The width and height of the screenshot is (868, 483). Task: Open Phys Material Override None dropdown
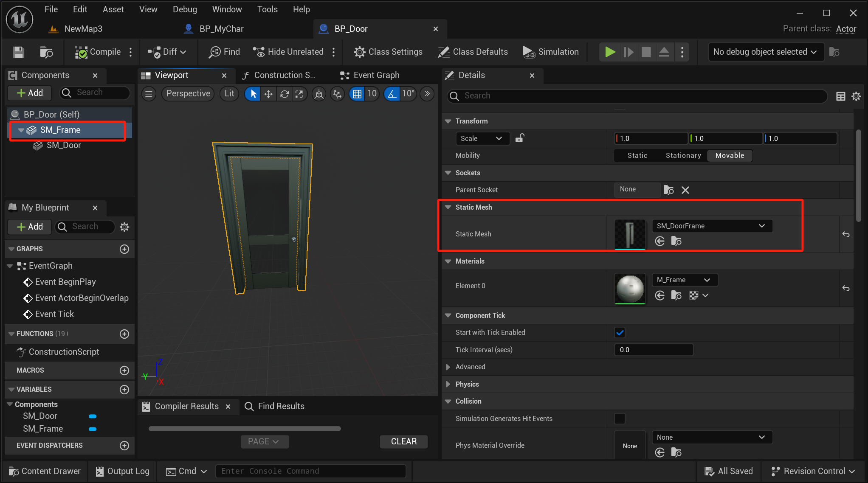712,437
